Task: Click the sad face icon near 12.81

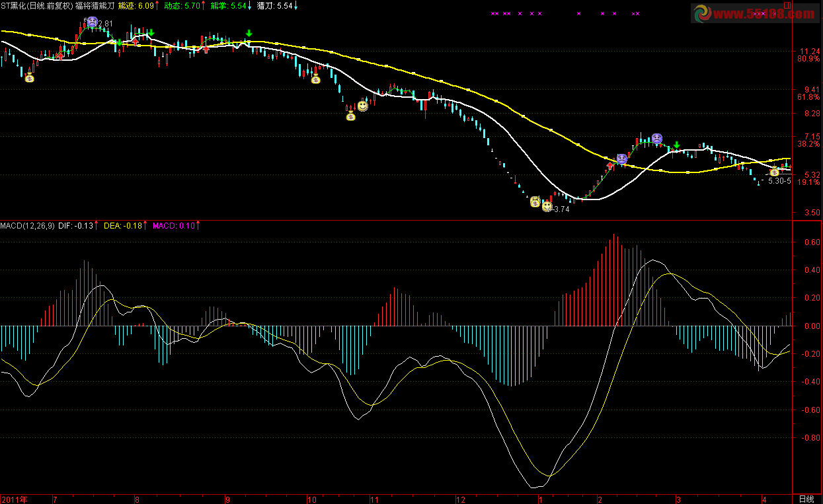Action: (92, 22)
